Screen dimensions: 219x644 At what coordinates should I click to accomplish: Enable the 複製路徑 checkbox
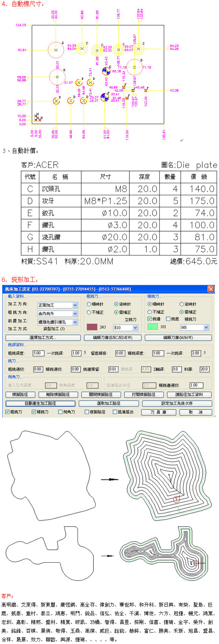[x=87, y=412]
